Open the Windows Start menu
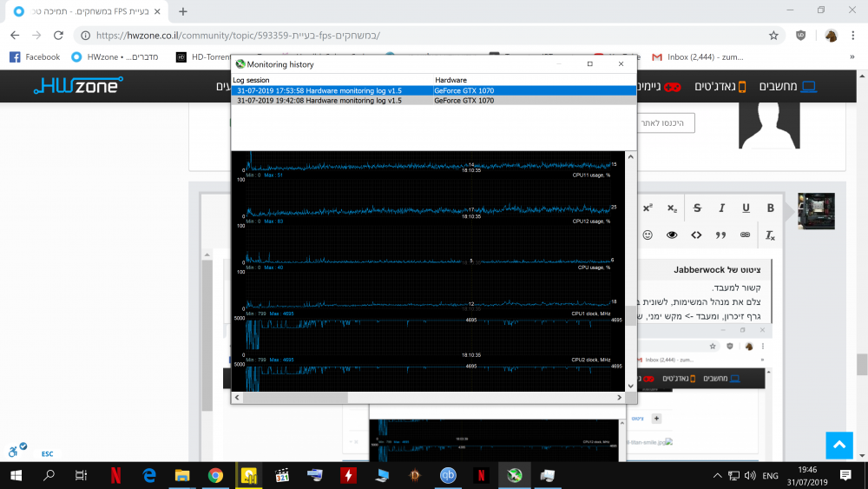This screenshot has height=489, width=868. [16, 475]
